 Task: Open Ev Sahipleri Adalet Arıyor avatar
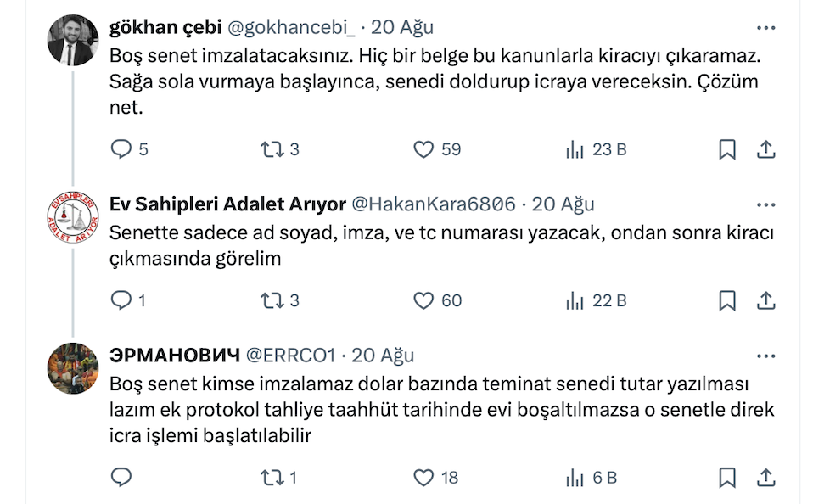(x=72, y=219)
